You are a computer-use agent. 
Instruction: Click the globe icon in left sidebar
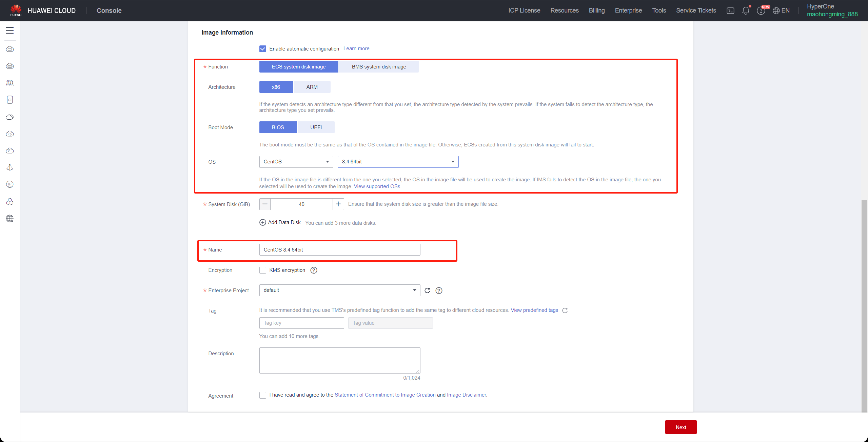[10, 219]
